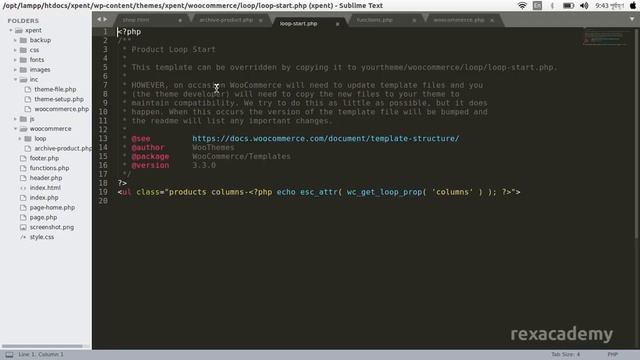
Task: Open the clock showing 9:43
Action: point(609,6)
